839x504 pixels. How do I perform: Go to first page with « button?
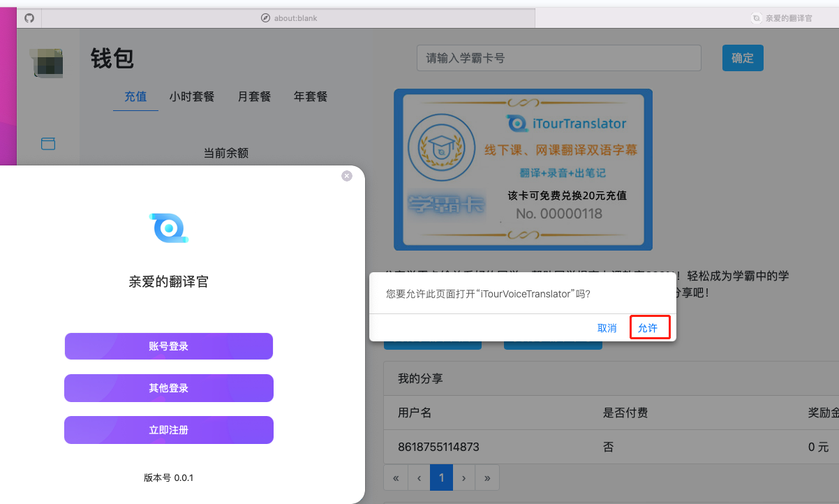(x=396, y=478)
